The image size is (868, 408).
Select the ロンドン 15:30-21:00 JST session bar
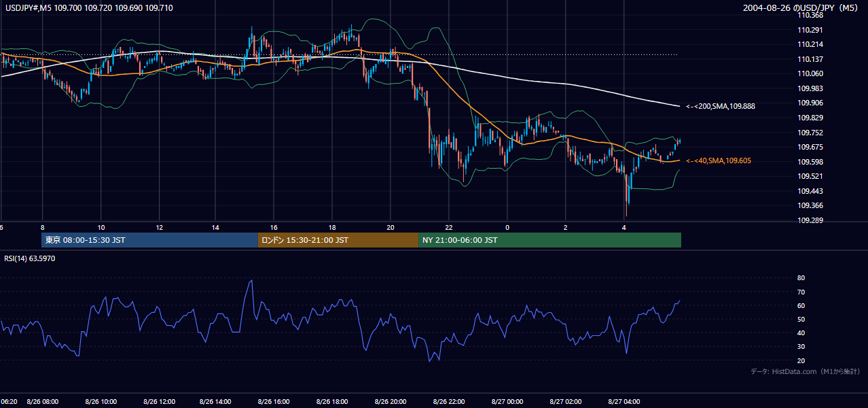(x=338, y=240)
